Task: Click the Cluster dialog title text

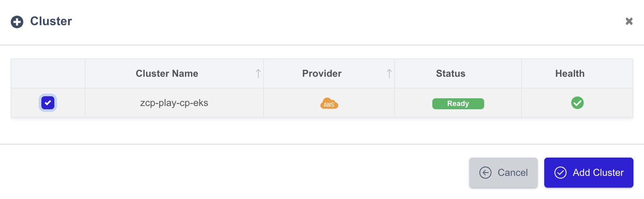Action: (x=51, y=21)
